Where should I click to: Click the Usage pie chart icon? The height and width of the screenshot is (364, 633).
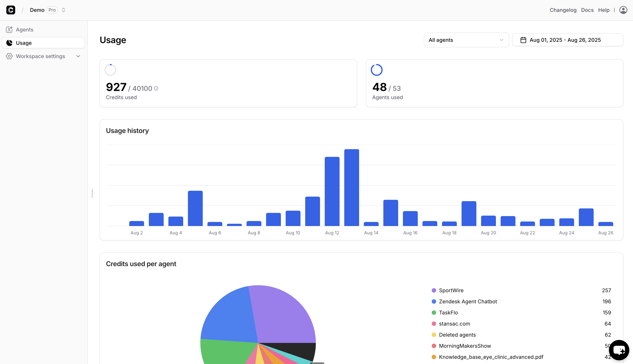tap(9, 43)
